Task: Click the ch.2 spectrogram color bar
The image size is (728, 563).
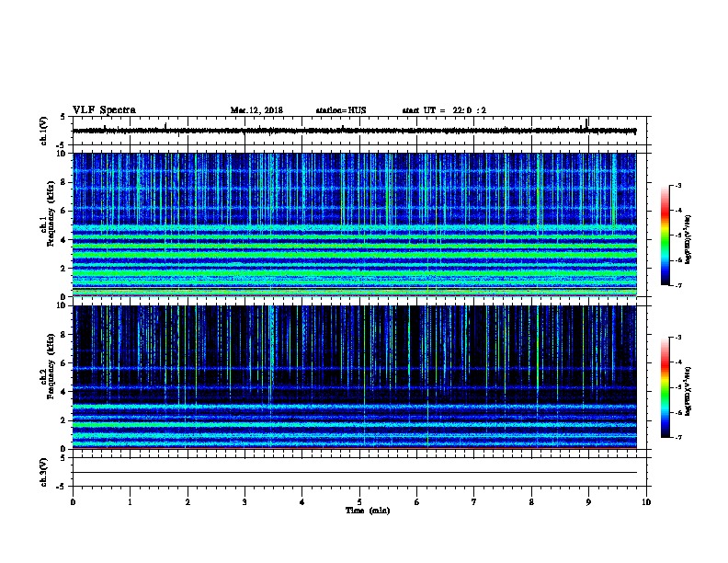Action: [665, 387]
